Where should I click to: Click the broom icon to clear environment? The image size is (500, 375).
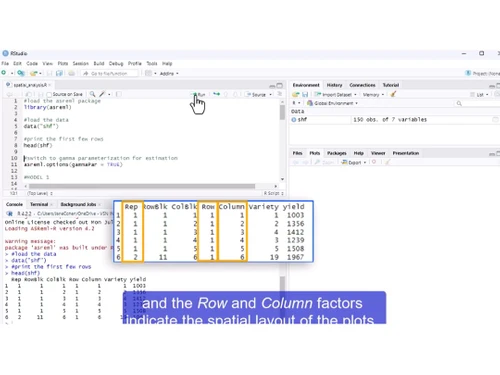(x=393, y=94)
